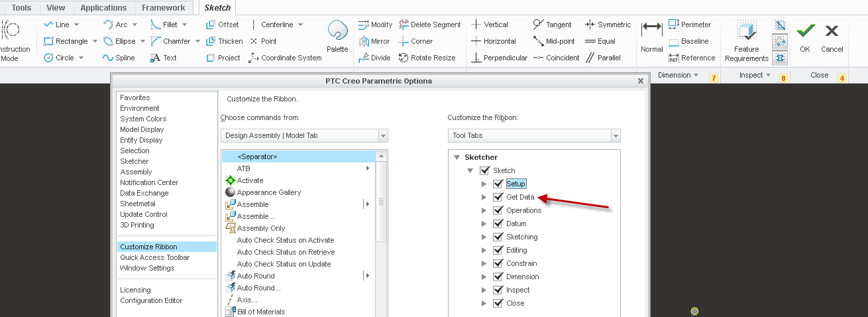Viewport: 868px width, 317px height.
Task: Apply the Parallel constraint
Action: tap(602, 58)
